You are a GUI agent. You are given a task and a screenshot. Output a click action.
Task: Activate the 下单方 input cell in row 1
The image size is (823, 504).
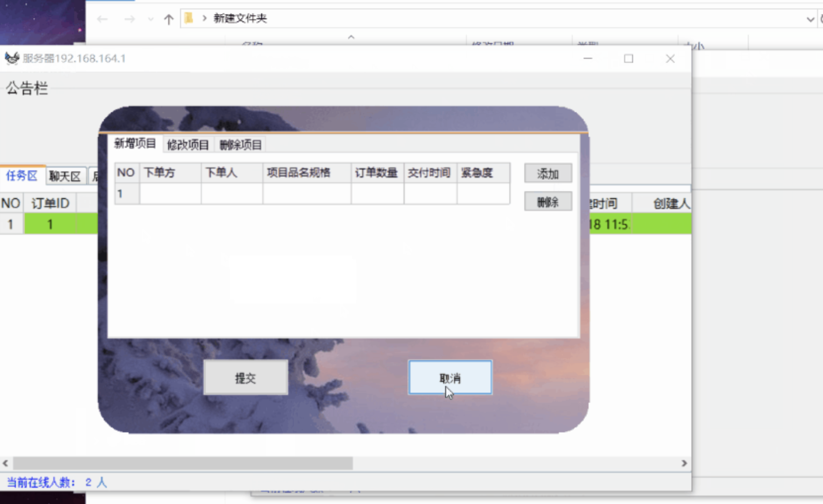point(170,194)
